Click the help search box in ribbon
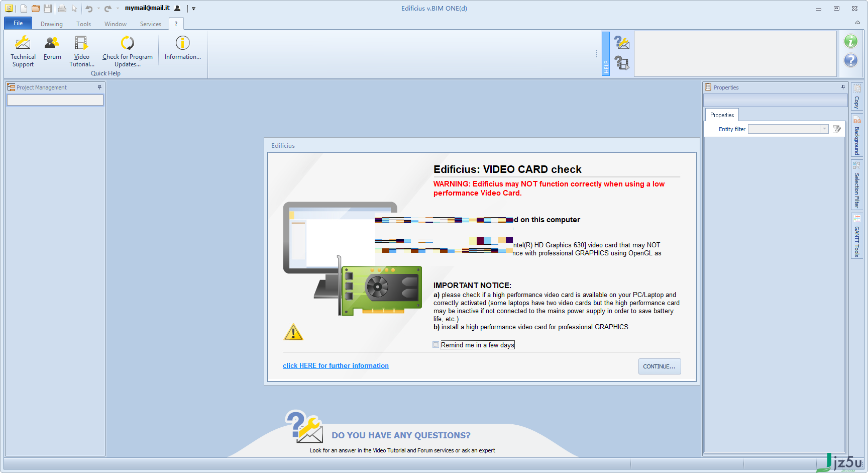Screen dimensions: 868x473 tap(735, 54)
